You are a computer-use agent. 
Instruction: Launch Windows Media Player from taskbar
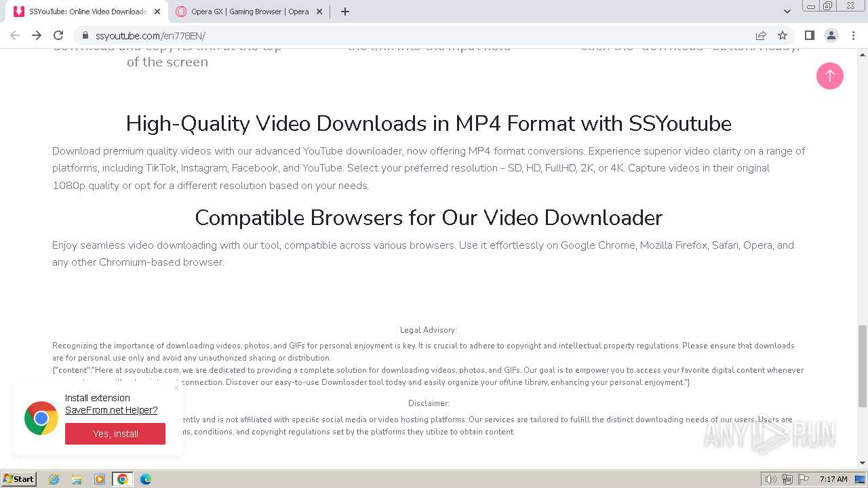pyautogui.click(x=100, y=479)
